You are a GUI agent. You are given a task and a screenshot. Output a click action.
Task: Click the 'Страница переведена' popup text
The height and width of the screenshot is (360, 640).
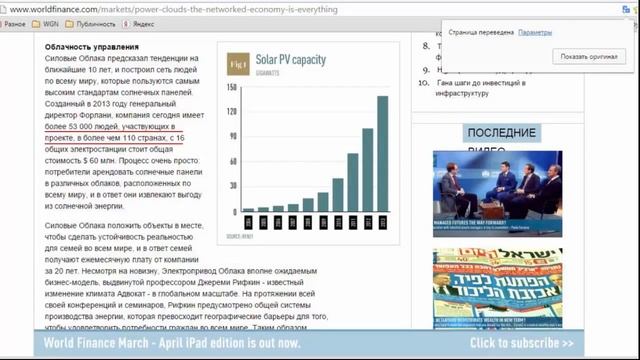tap(481, 32)
